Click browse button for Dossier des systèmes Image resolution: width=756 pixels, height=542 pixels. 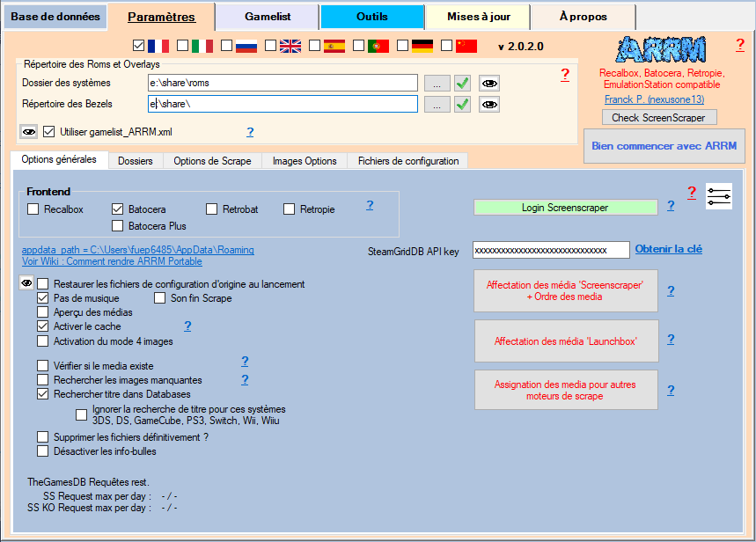click(x=437, y=83)
